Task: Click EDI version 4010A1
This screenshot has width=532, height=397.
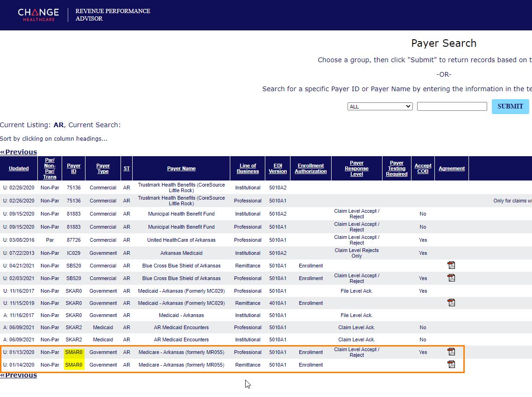Action: [277, 303]
